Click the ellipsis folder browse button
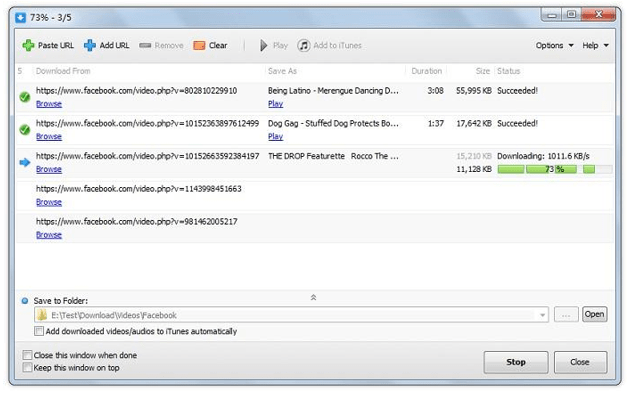 click(566, 315)
